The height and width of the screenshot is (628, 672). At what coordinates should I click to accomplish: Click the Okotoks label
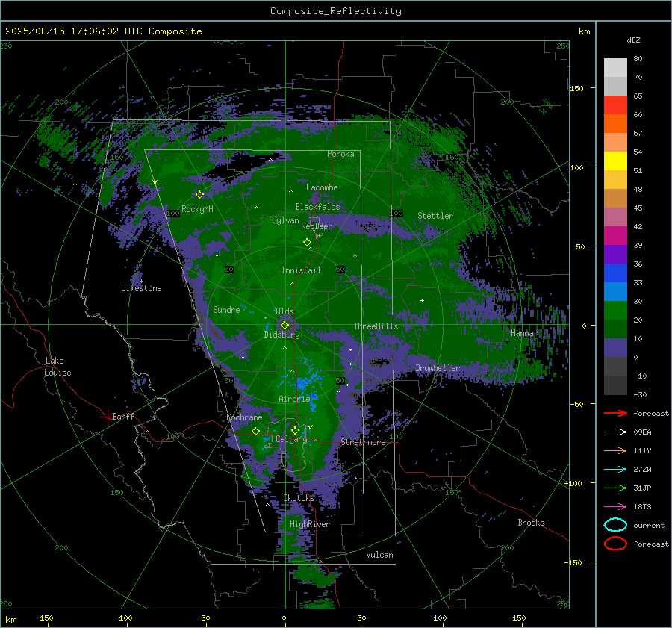(299, 498)
